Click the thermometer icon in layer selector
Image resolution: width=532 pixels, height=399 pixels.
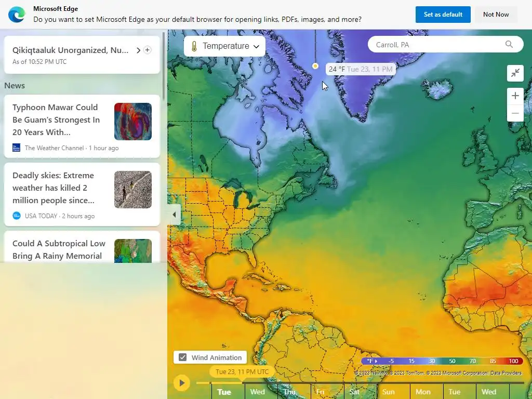click(194, 46)
